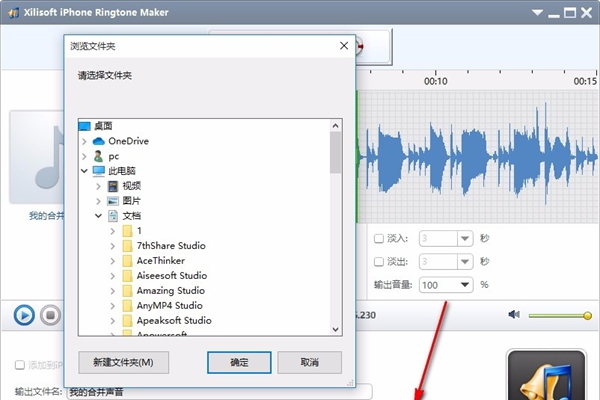This screenshot has width=600, height=400.
Task: Click the audio waveform display
Action: (478, 157)
